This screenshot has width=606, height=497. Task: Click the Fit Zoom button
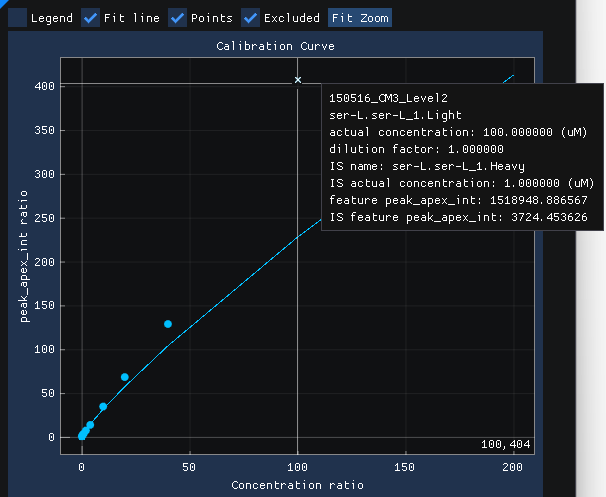[x=360, y=18]
